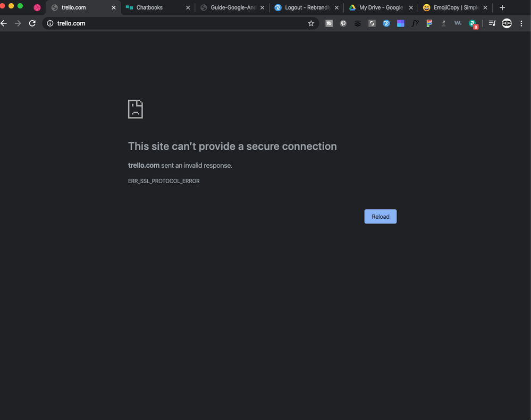Viewport: 531px width, 420px height.
Task: Open the 'f?' font finder extension
Action: point(415,23)
